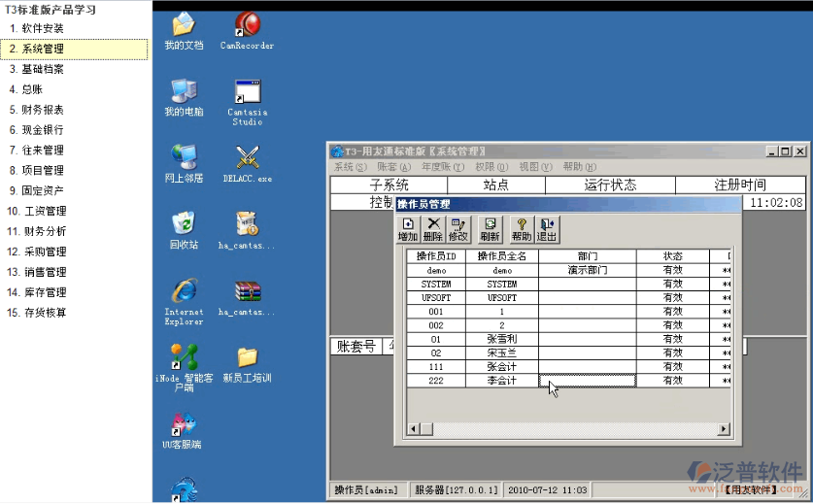
Task: Select the 回收站 Recycle Bin icon
Action: tap(184, 229)
